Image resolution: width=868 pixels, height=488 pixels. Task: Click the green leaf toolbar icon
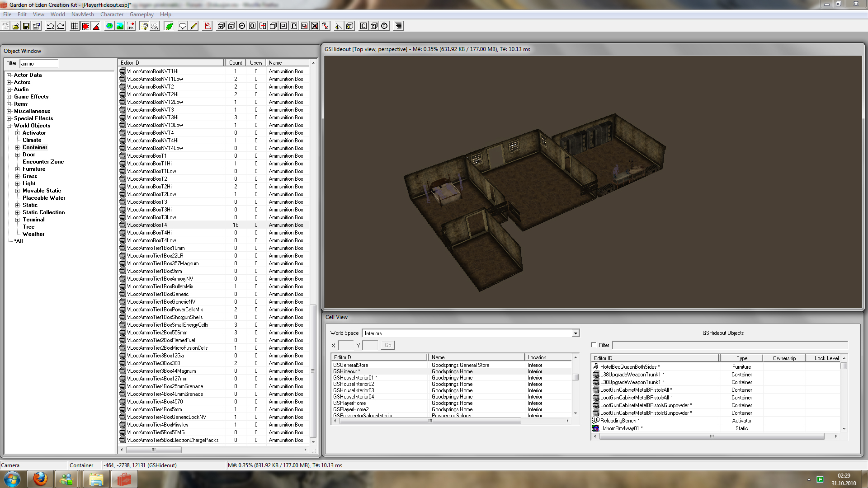click(169, 26)
